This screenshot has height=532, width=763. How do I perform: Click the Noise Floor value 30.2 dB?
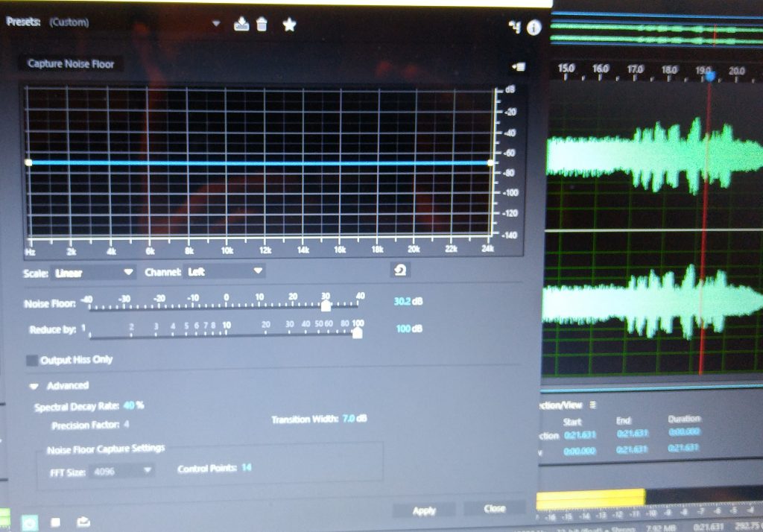tap(408, 301)
